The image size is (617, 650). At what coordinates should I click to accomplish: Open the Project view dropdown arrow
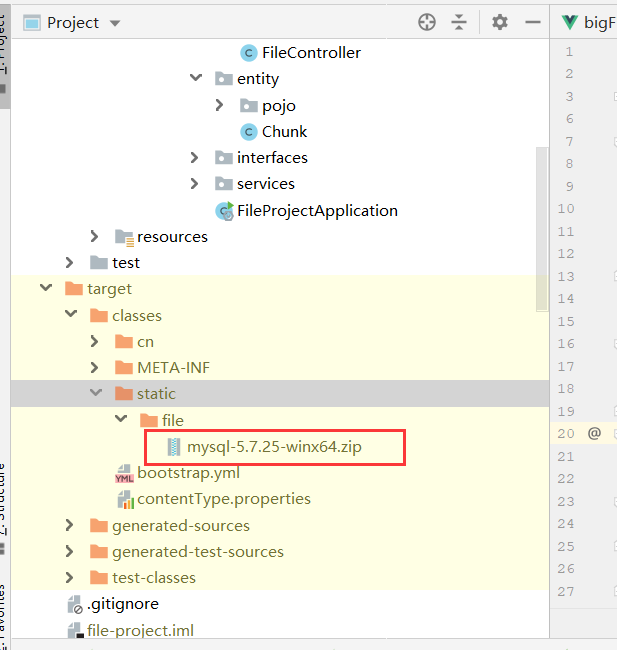(115, 23)
